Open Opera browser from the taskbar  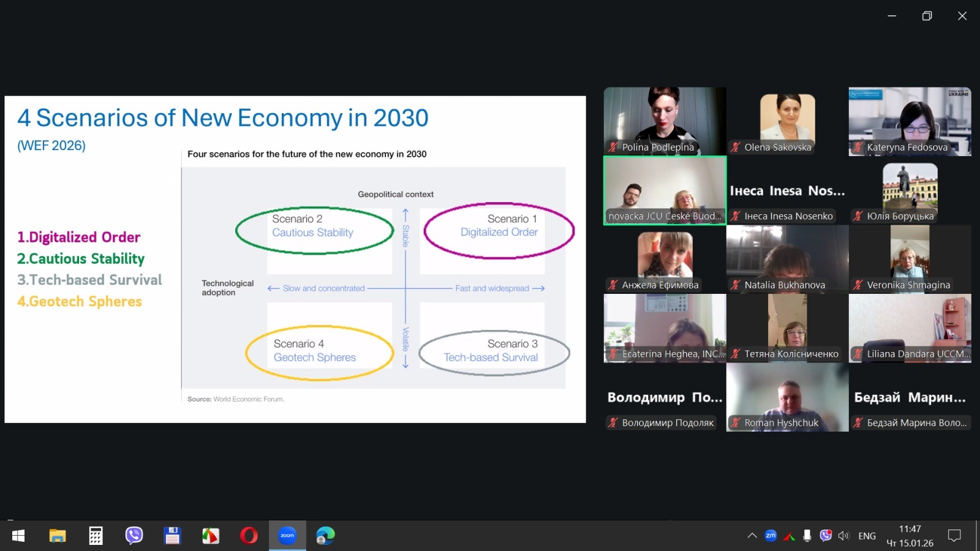pos(249,536)
